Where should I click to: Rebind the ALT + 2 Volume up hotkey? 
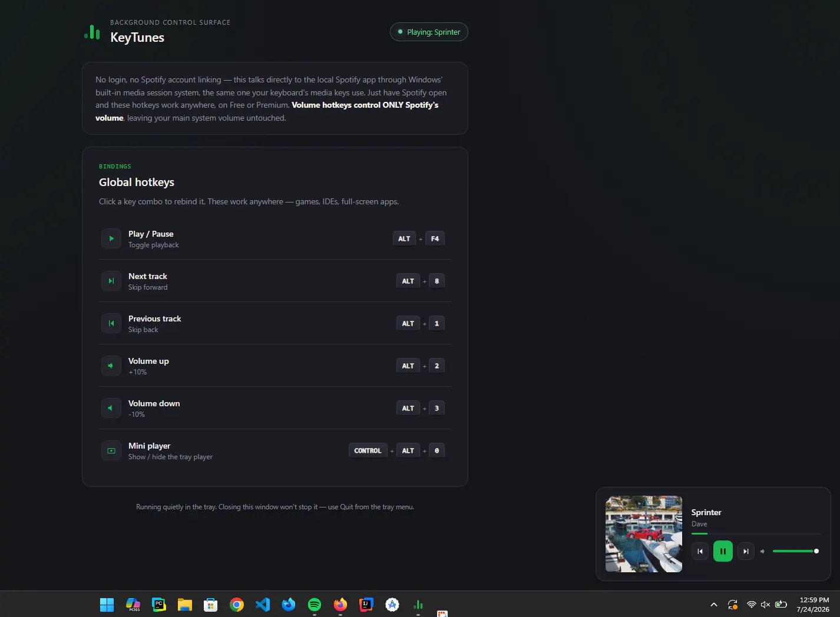point(421,366)
